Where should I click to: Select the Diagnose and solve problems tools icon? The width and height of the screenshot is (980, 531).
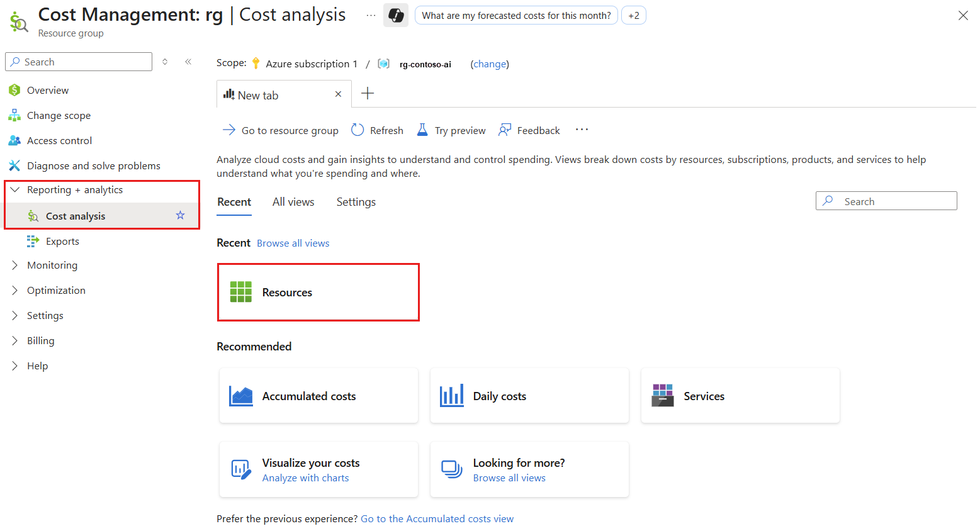pyautogui.click(x=14, y=165)
